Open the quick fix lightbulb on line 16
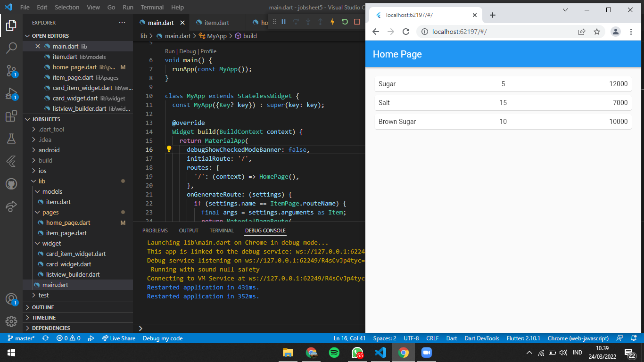The image size is (644, 362). 169,149
